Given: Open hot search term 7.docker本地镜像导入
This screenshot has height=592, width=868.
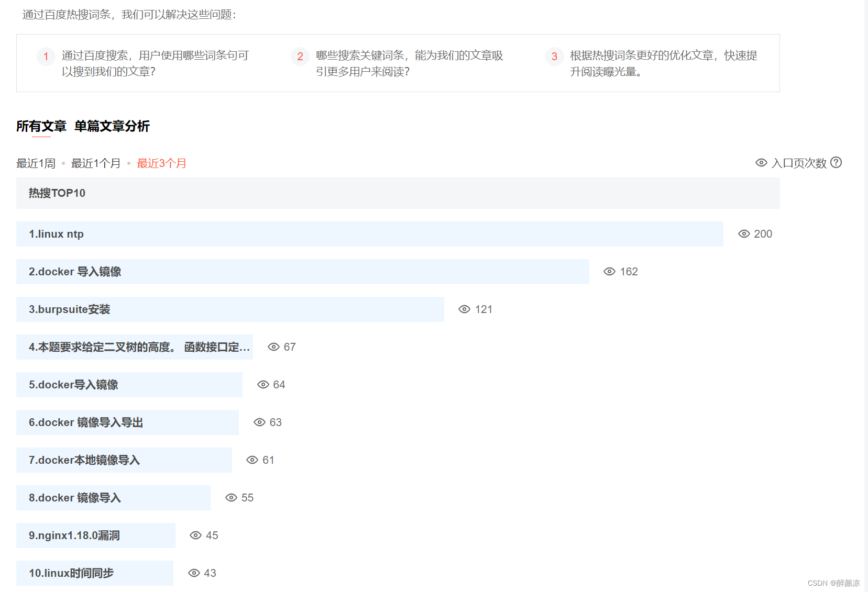Looking at the screenshot, I should coord(124,460).
